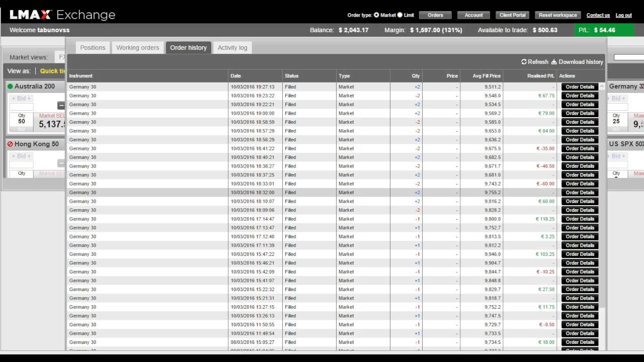The height and width of the screenshot is (362, 644).
Task: Click the Australia 200 instrument title
Action: coord(35,86)
